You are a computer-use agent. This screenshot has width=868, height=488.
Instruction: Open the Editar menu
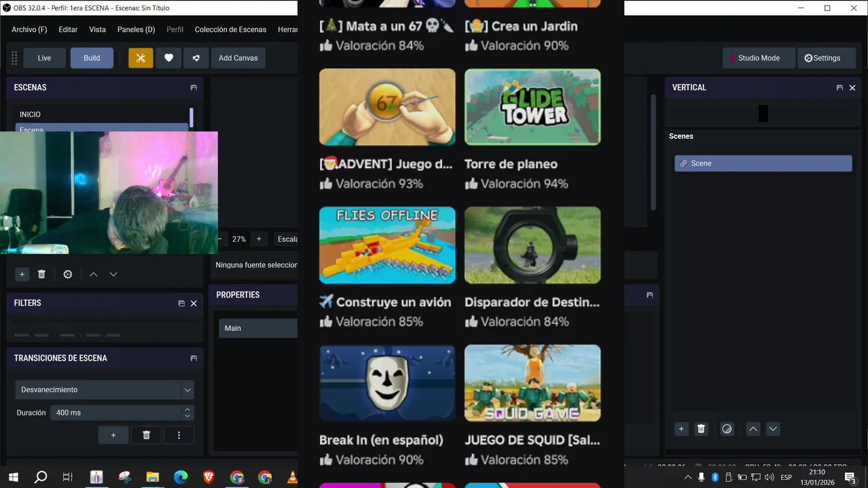click(68, 30)
